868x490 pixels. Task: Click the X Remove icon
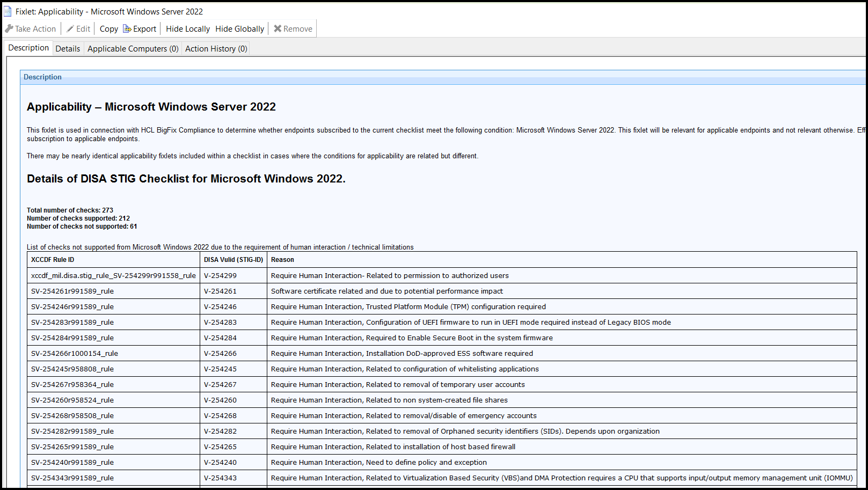[278, 28]
